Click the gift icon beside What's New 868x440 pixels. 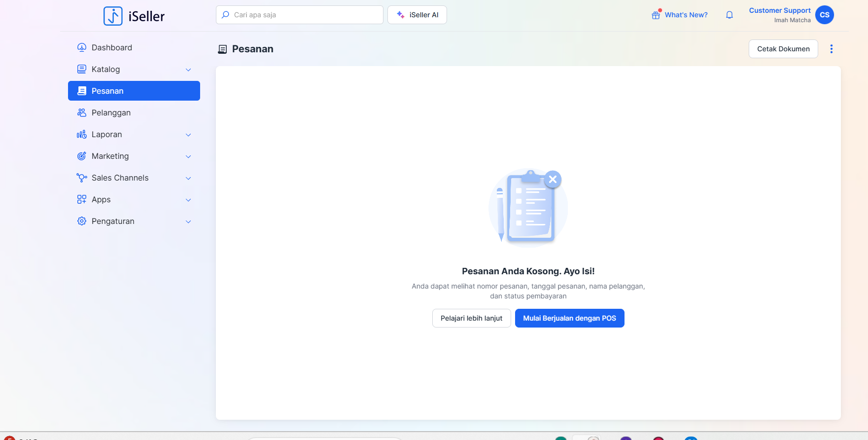pyautogui.click(x=656, y=15)
